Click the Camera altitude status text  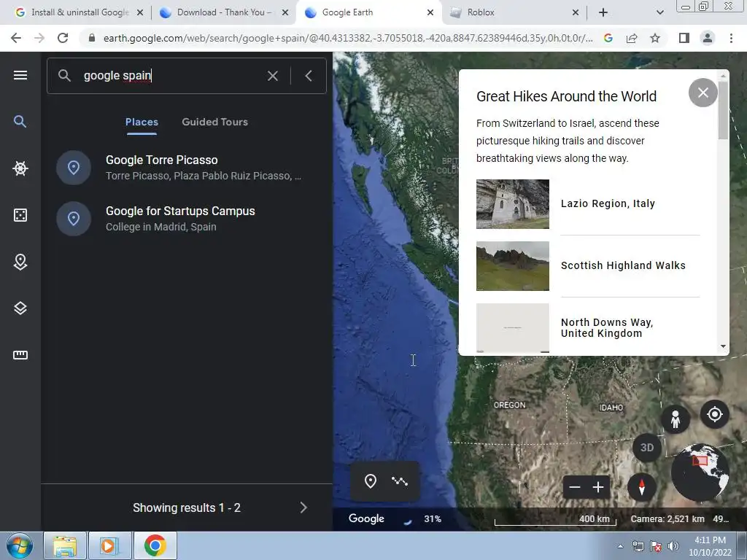667,518
